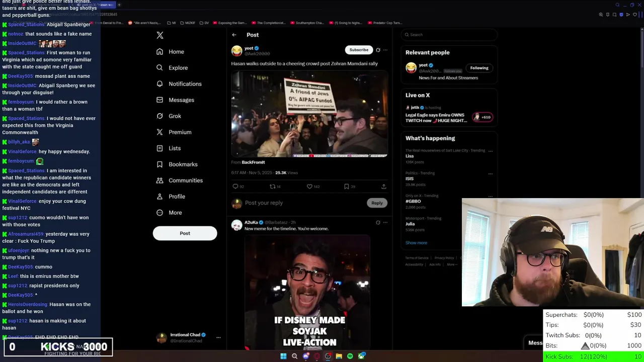Screen dimensions: 644x362
Task: Open the Terms of Service link
Action: coord(417,258)
